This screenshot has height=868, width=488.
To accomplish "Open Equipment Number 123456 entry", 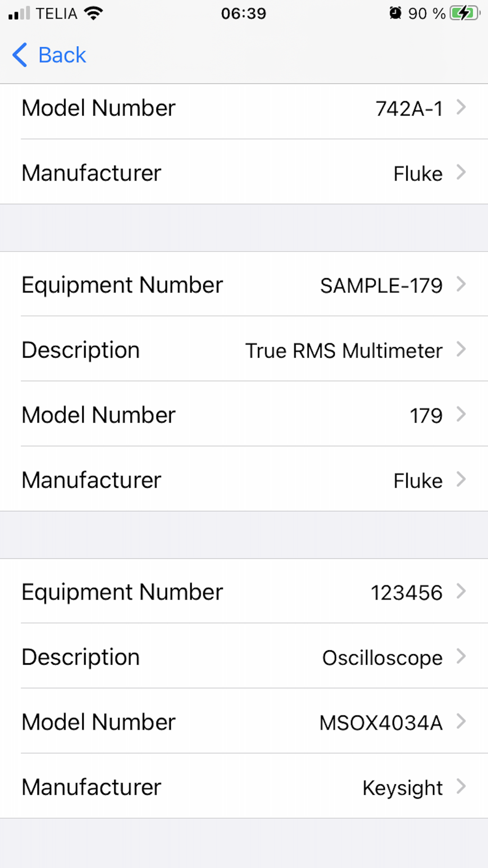I will (244, 592).
